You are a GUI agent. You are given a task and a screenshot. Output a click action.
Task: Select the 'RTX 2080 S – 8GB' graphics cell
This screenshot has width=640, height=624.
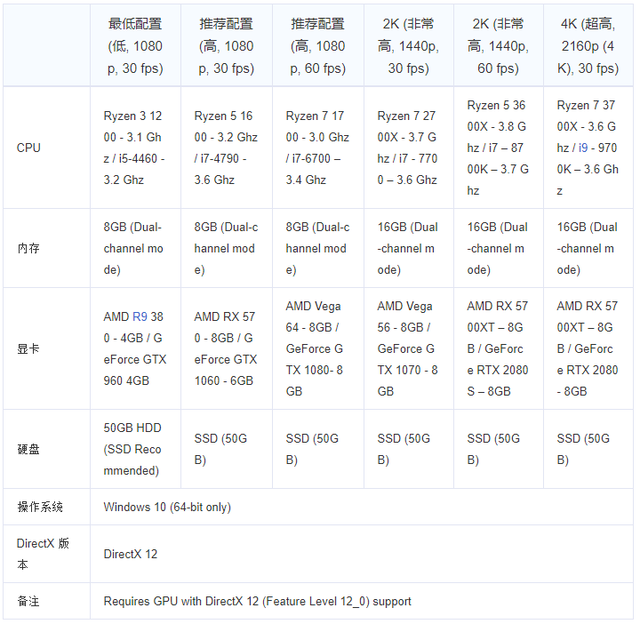point(498,349)
